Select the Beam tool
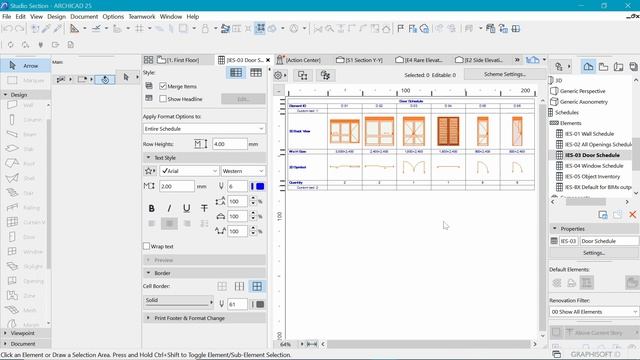Screen dimensions: 640x360 pyautogui.click(x=25, y=134)
